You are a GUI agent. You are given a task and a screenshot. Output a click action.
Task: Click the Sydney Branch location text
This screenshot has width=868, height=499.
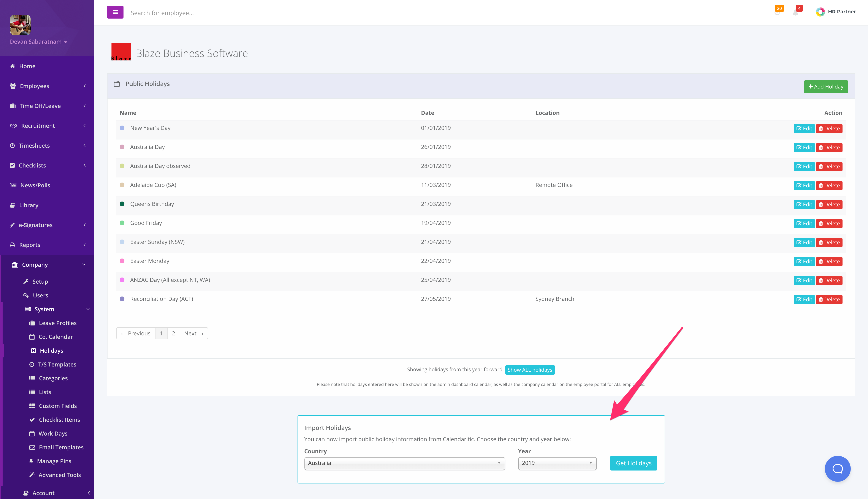(555, 299)
